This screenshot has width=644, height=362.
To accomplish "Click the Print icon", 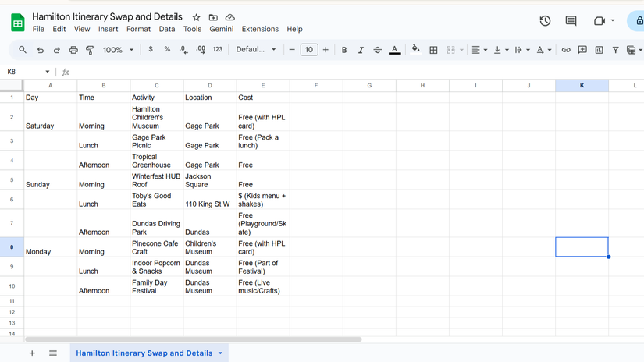I will pos(73,50).
